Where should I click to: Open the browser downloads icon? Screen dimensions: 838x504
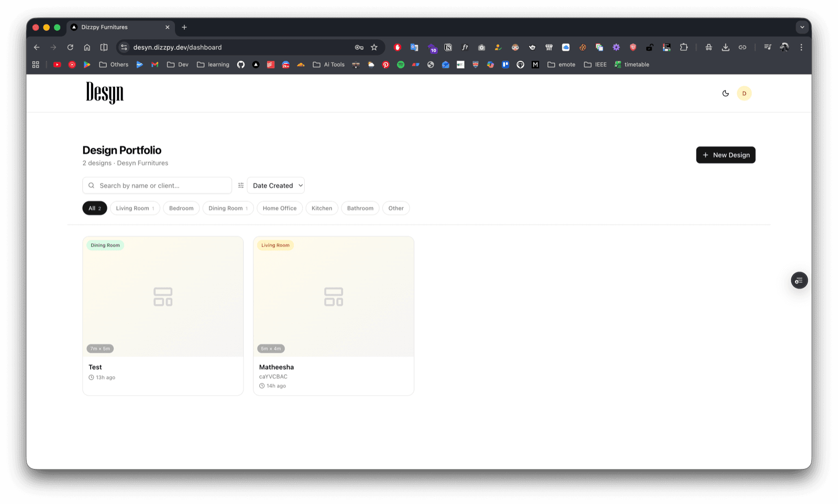[725, 47]
